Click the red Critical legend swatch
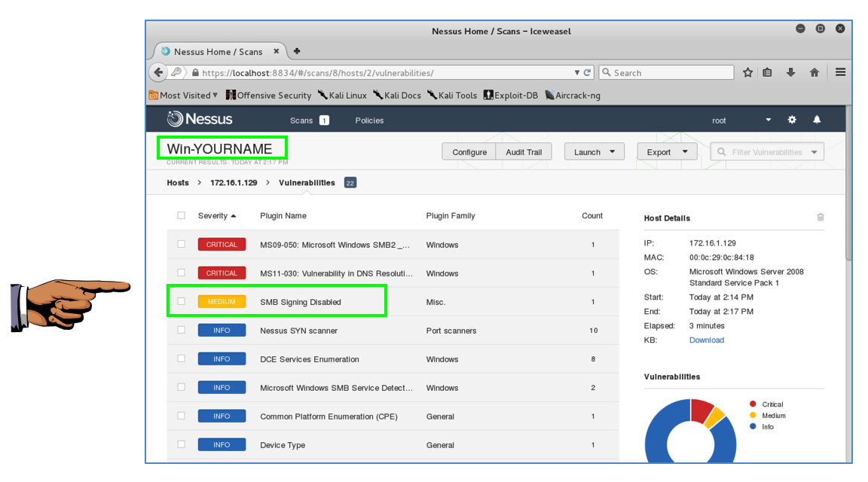The image size is (868, 482). [753, 404]
